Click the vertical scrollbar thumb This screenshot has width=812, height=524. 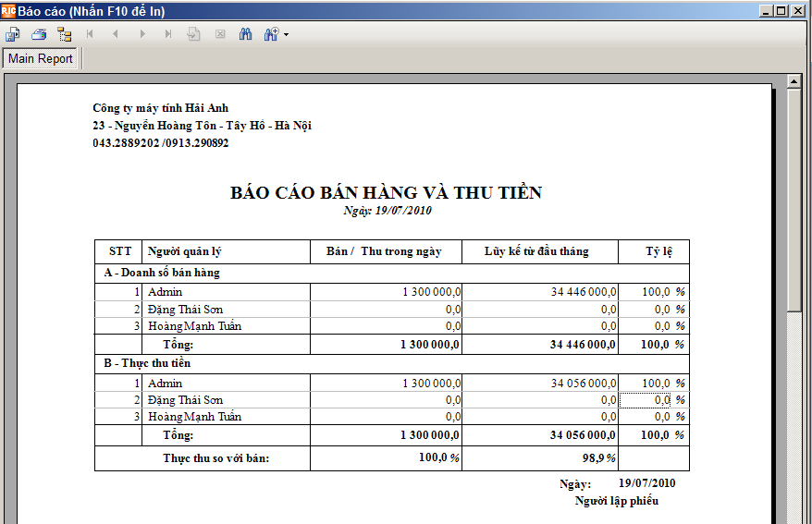point(794,200)
